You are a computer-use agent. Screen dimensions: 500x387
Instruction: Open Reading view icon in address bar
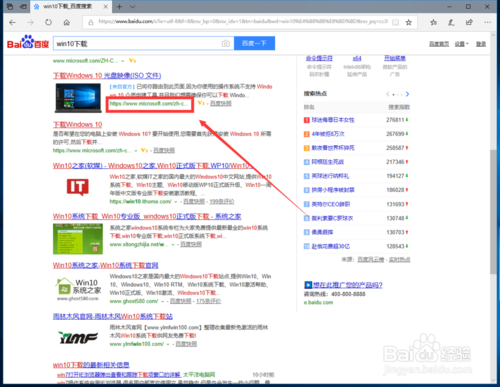pyautogui.click(x=395, y=22)
